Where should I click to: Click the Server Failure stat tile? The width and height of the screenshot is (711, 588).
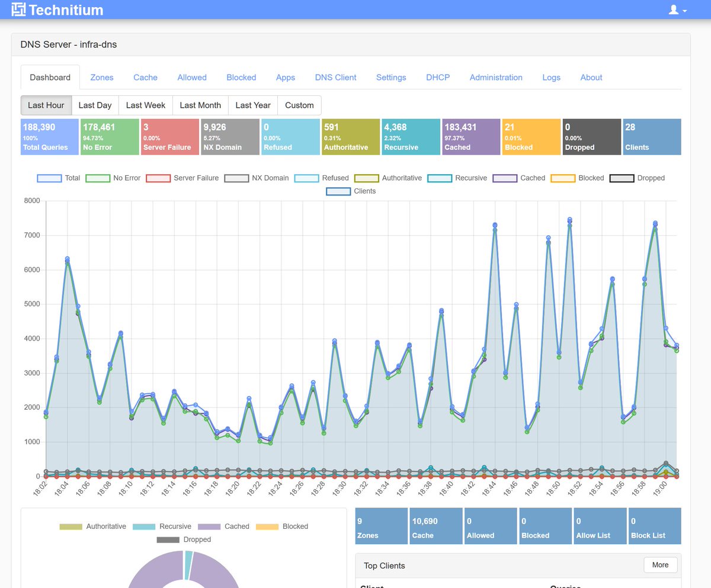point(170,137)
